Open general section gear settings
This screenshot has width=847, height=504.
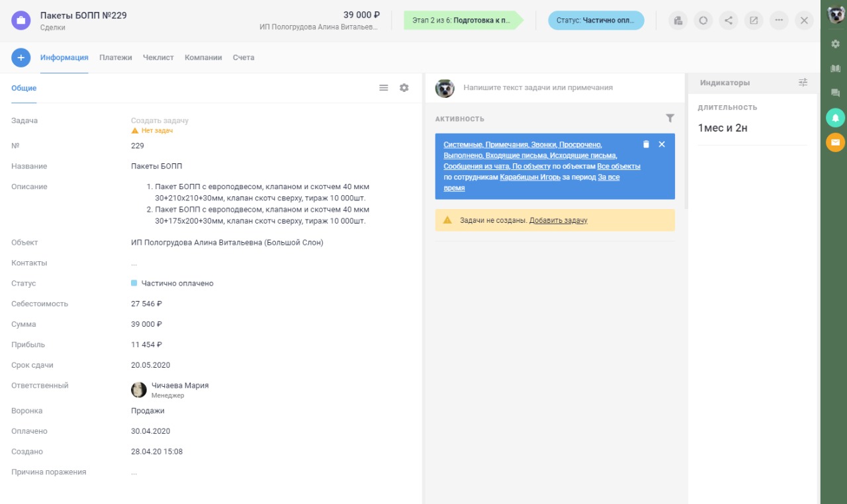point(404,88)
